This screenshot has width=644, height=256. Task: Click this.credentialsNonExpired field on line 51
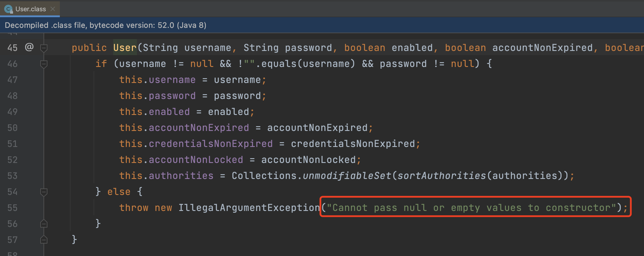(196, 144)
